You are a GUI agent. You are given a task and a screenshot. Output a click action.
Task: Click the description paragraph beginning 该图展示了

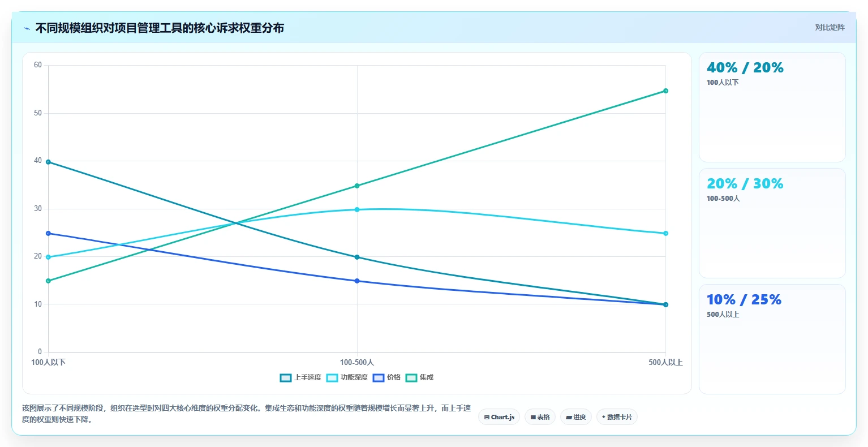tap(246, 414)
